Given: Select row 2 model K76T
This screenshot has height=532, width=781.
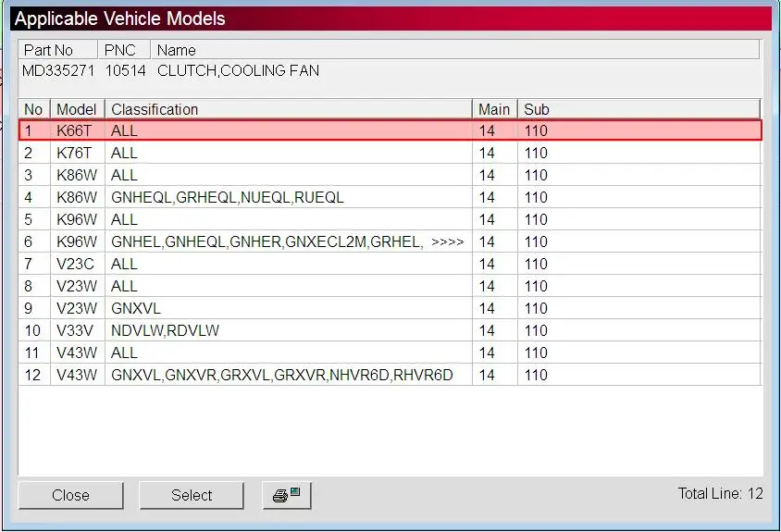Looking at the screenshot, I should tap(390, 153).
